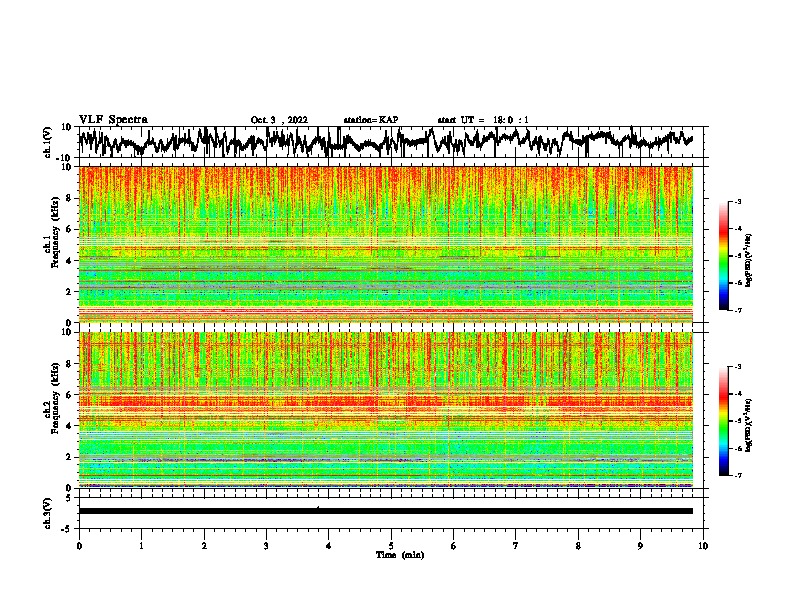Click the ch.2 spectrogram panel

click(385, 410)
